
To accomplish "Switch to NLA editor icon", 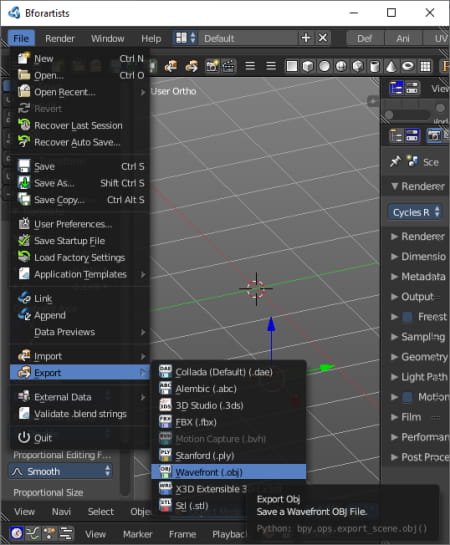I will click(x=66, y=533).
